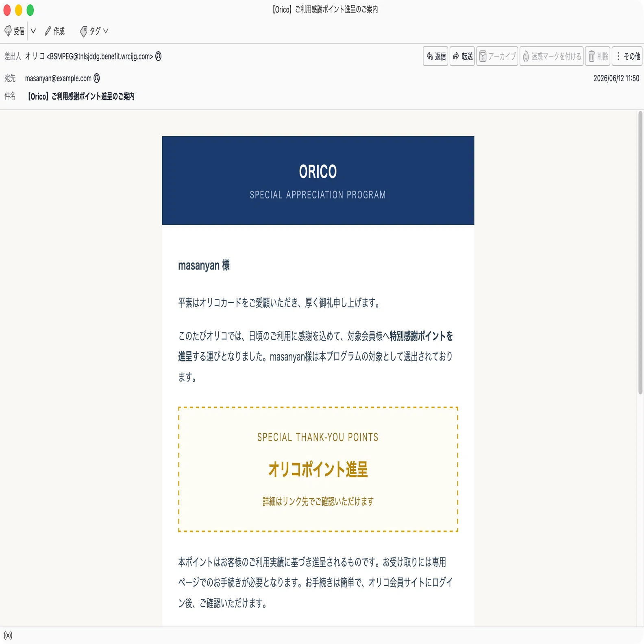
Task: Click the ORICO header title
Action: pos(318,172)
